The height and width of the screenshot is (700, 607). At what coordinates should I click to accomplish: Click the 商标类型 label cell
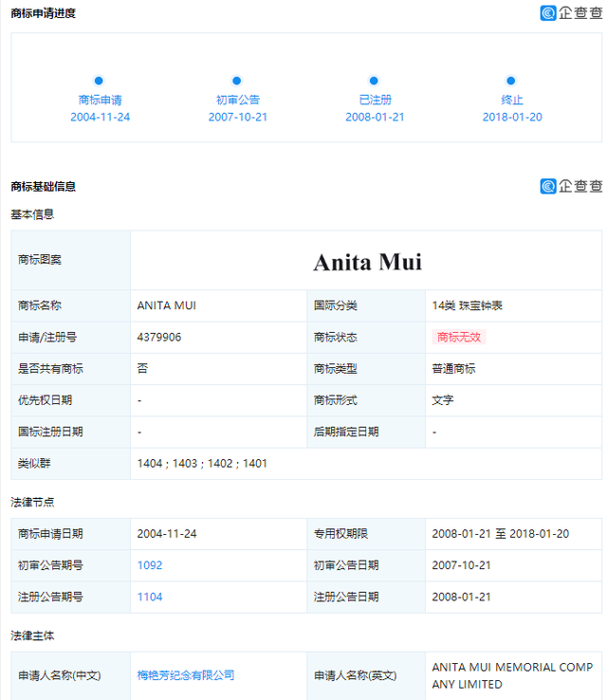[x=366, y=369]
